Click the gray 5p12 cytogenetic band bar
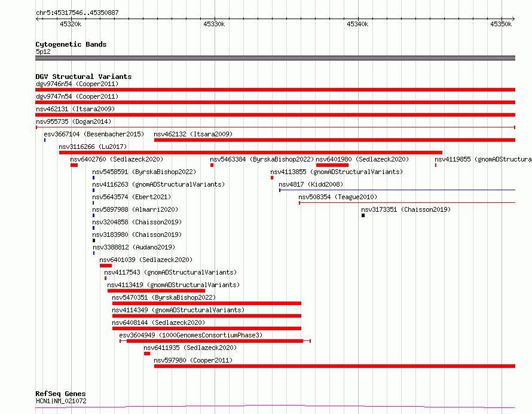This screenshot has height=414, width=532. pos(275,58)
